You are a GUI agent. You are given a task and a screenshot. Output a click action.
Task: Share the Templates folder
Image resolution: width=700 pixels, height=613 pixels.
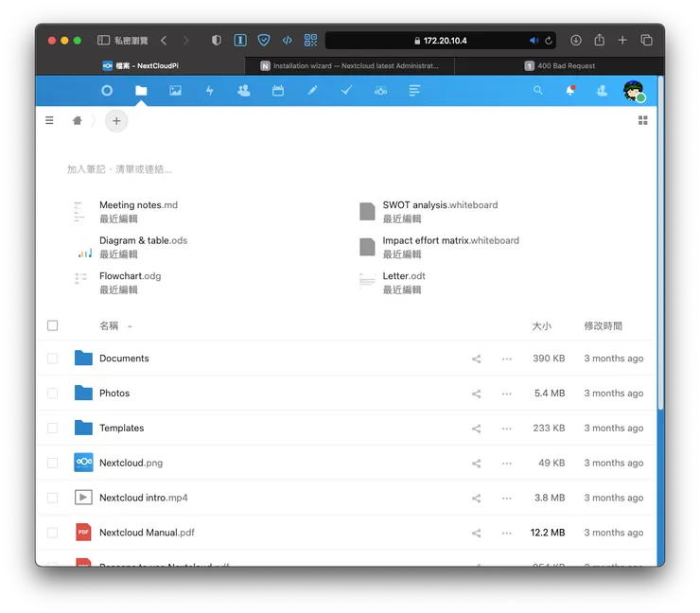[x=477, y=429]
